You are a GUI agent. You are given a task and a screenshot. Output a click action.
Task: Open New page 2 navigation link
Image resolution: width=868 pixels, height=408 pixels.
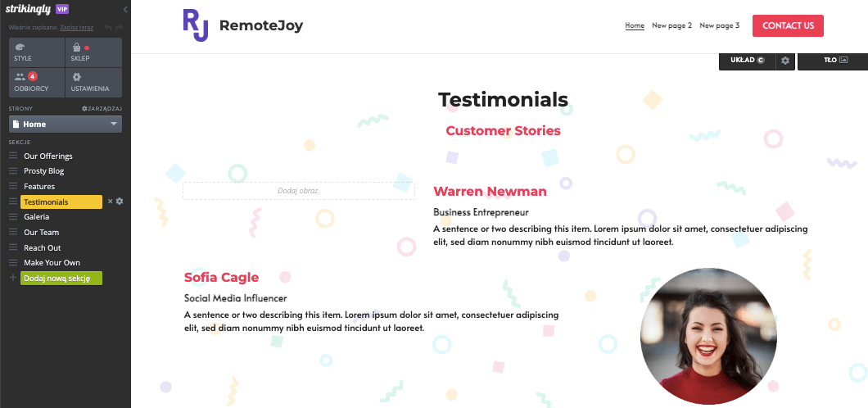671,25
